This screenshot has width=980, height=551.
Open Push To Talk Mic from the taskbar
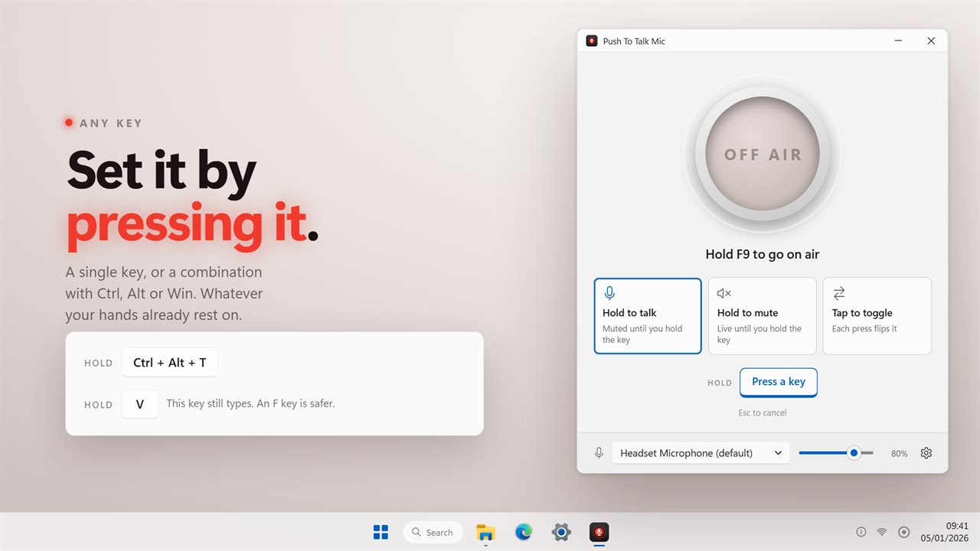point(599,532)
